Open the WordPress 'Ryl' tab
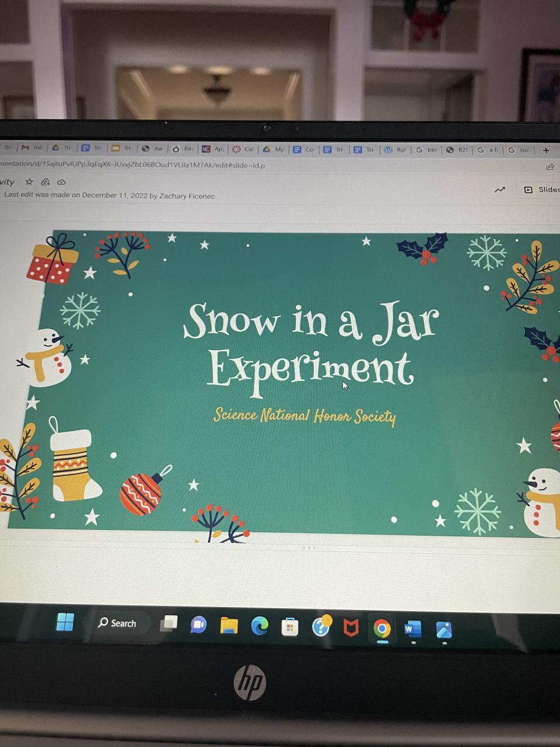560x747 pixels. point(395,150)
